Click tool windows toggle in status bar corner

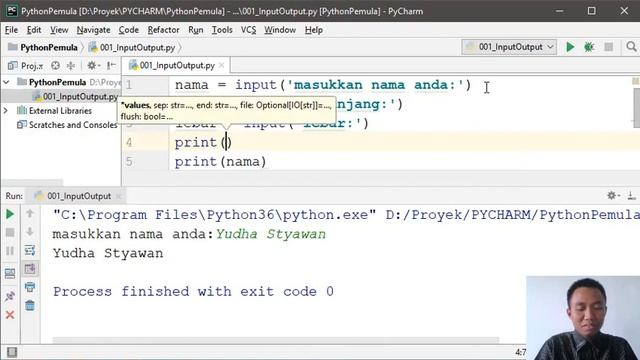coord(12,352)
